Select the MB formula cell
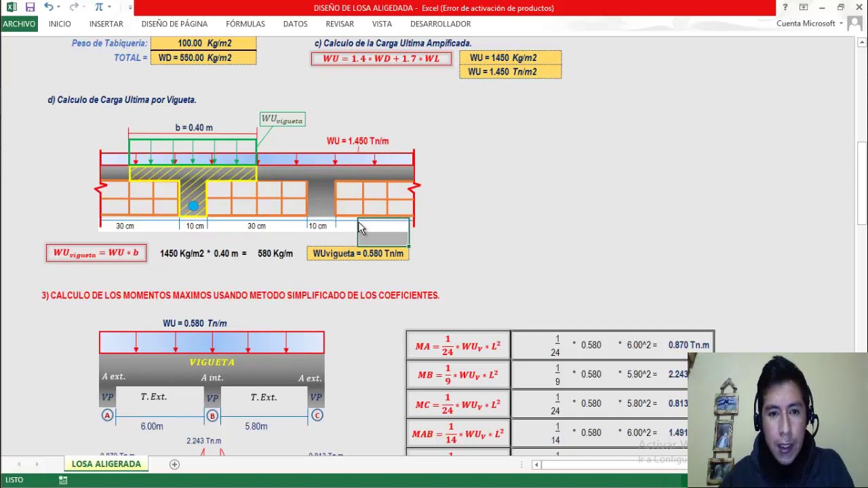 click(x=458, y=374)
